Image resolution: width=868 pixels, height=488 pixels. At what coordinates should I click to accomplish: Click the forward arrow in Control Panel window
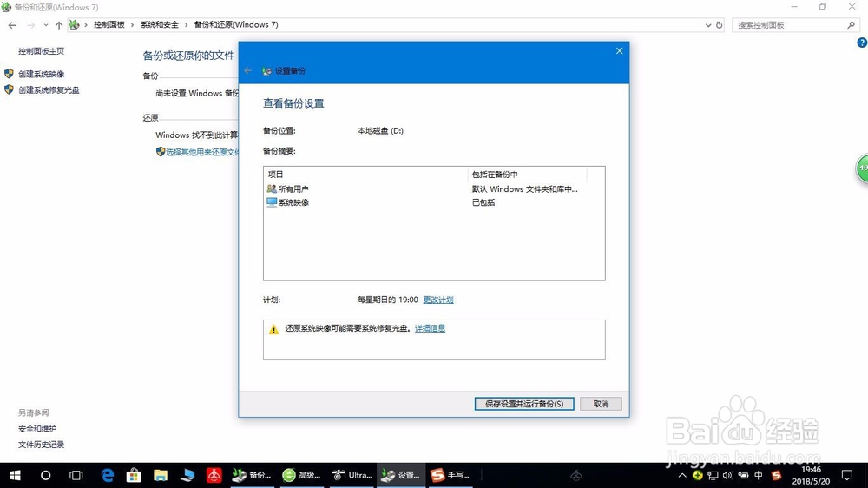pyautogui.click(x=30, y=25)
